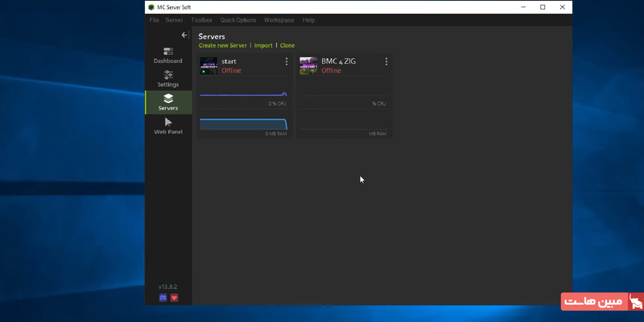Click the BMC 4 ZIG server name

tap(338, 61)
